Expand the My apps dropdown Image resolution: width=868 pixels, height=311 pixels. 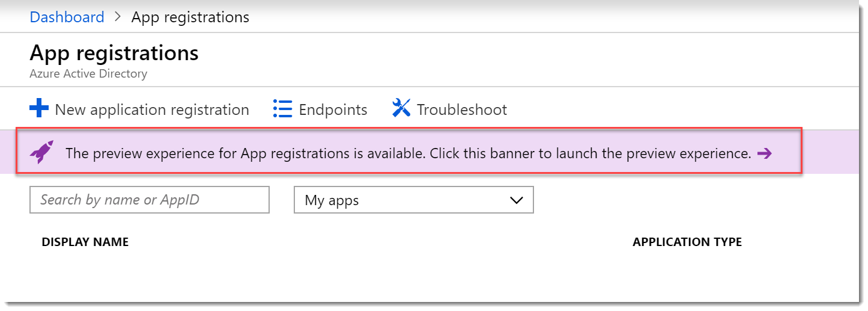(x=414, y=200)
